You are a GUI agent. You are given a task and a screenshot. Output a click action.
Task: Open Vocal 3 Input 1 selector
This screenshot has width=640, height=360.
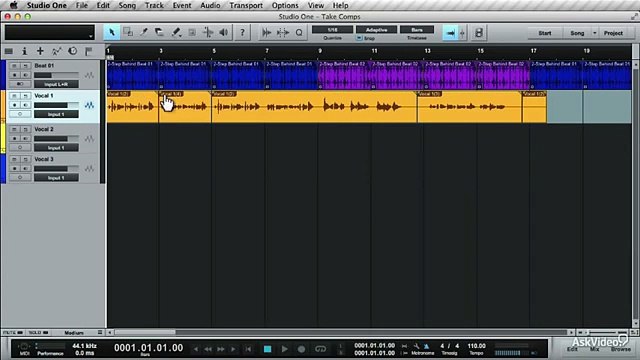(x=56, y=178)
